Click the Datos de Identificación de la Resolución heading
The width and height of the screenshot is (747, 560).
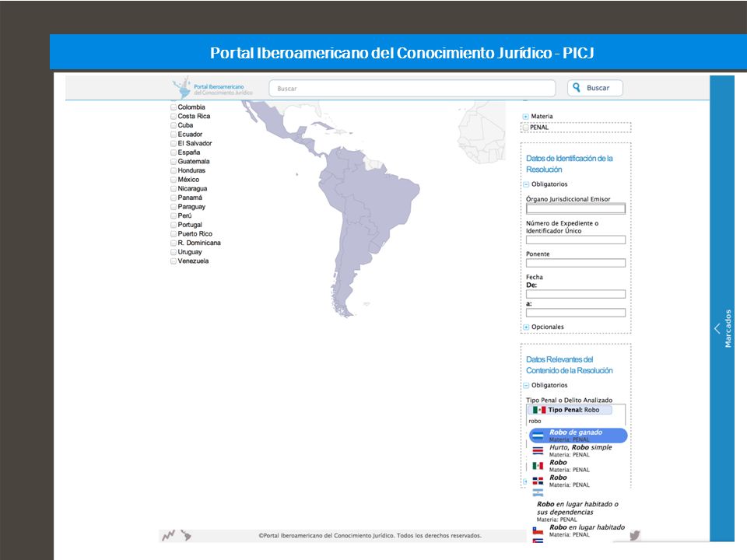tap(570, 164)
